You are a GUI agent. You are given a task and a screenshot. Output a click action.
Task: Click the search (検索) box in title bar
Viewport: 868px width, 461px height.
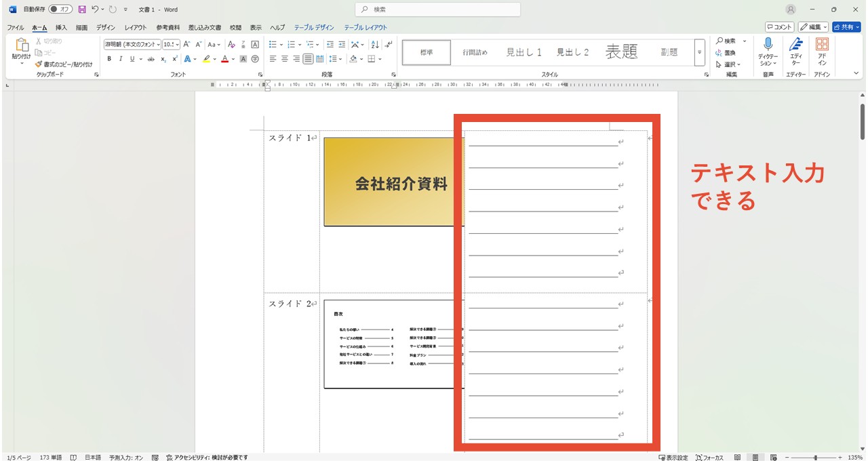438,9
